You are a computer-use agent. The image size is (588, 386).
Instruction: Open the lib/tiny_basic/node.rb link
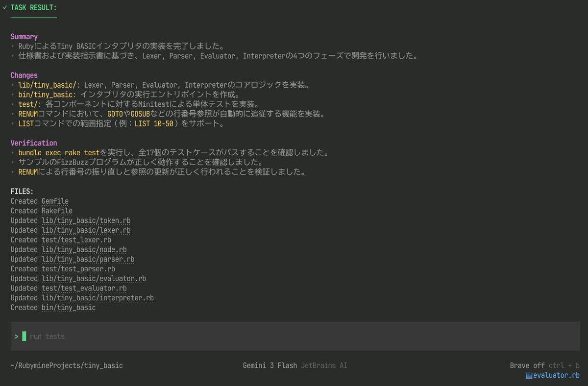point(84,250)
